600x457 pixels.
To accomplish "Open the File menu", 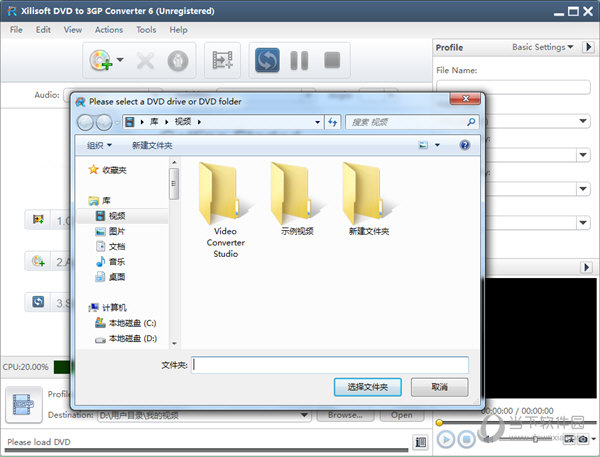I will (16, 29).
